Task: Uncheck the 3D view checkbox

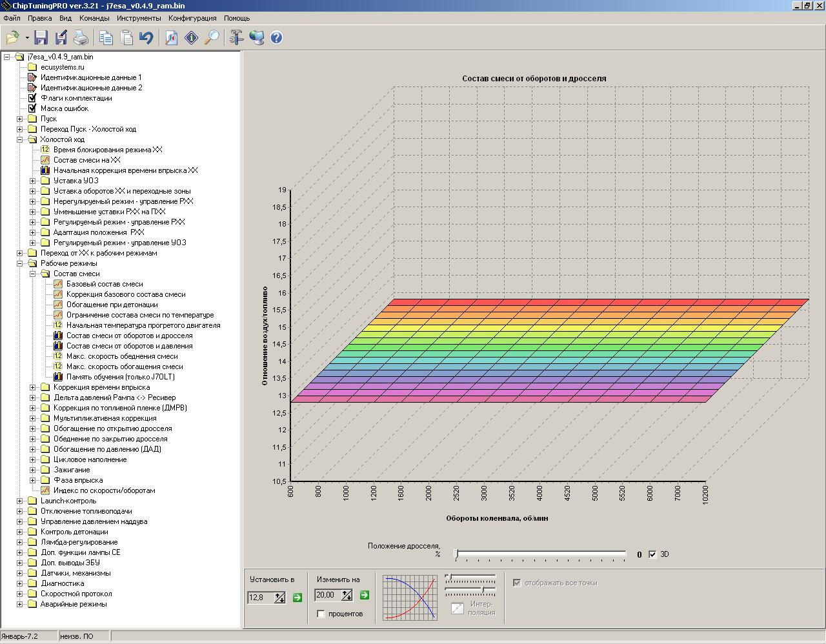Action: click(652, 554)
